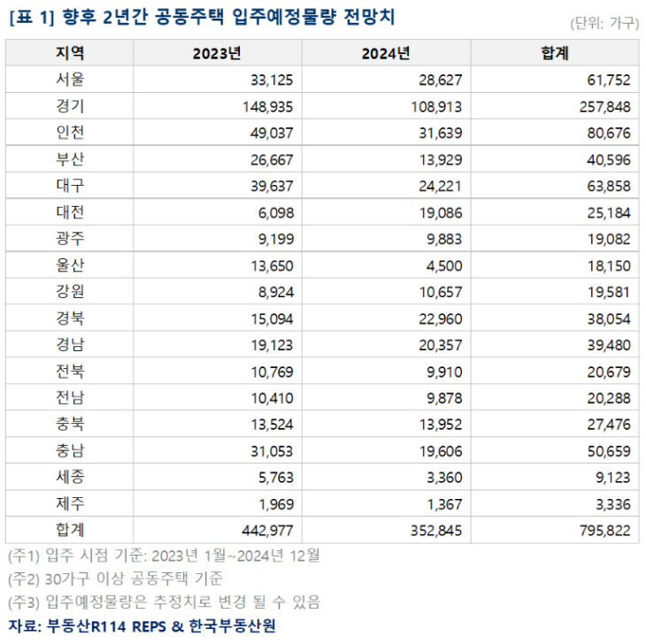The height and width of the screenshot is (644, 646).
Task: Click the value 19,086
Action: coord(441,213)
